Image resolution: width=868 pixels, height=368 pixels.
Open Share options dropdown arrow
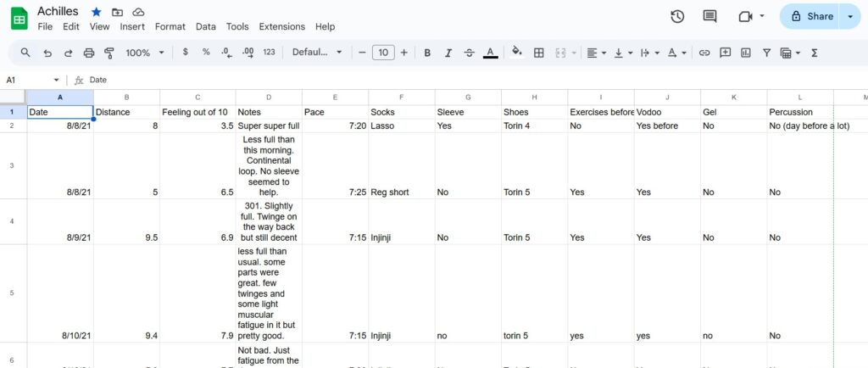tap(850, 16)
